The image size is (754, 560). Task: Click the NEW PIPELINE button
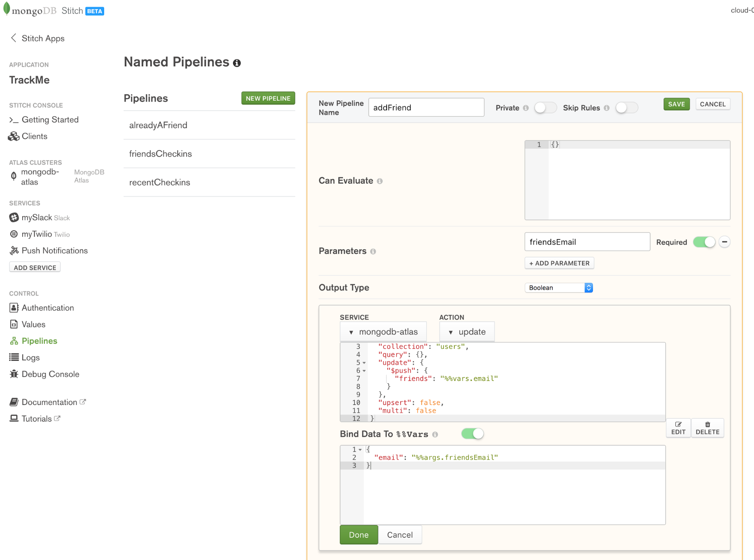[268, 98]
